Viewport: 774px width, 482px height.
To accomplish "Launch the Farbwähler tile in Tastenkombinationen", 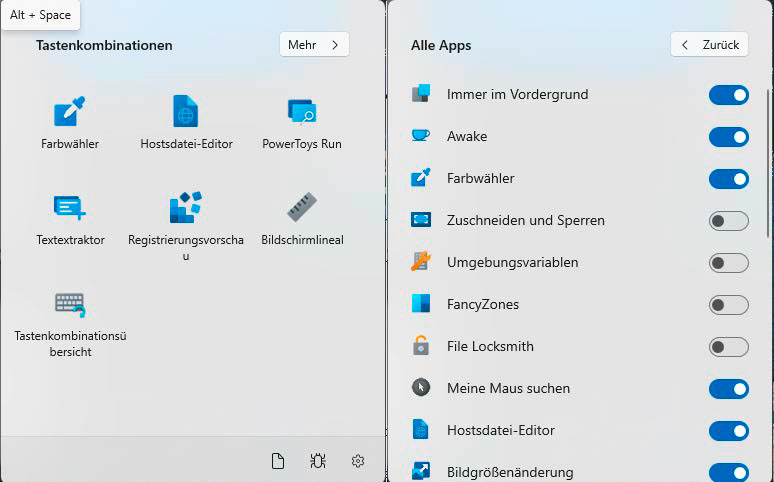I will pos(70,122).
